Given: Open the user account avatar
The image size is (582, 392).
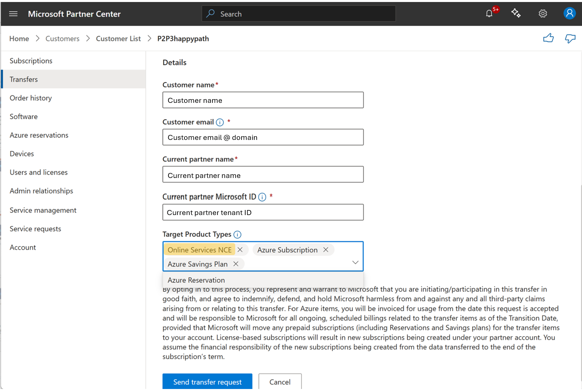Looking at the screenshot, I should click(569, 13).
